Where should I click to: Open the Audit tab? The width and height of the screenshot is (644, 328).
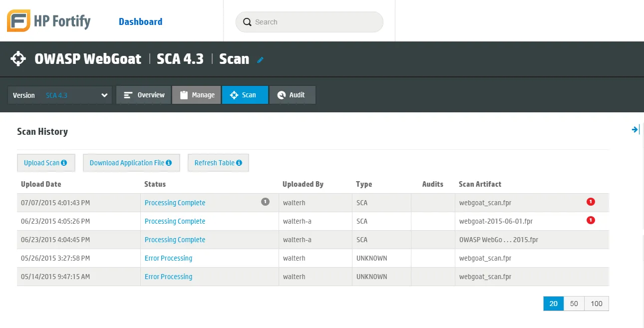pos(292,95)
